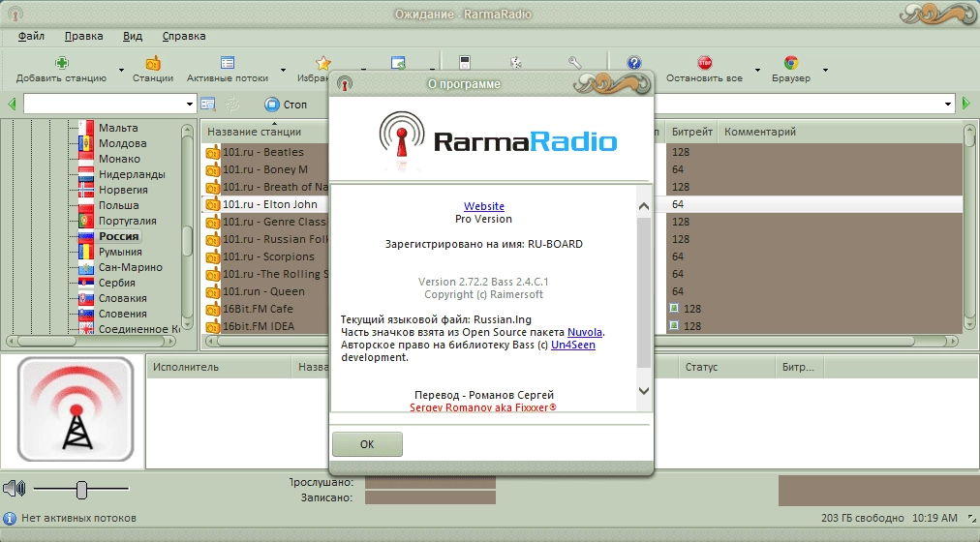The width and height of the screenshot is (980, 542).
Task: Click the Комментарий column header
Action: pos(760,132)
